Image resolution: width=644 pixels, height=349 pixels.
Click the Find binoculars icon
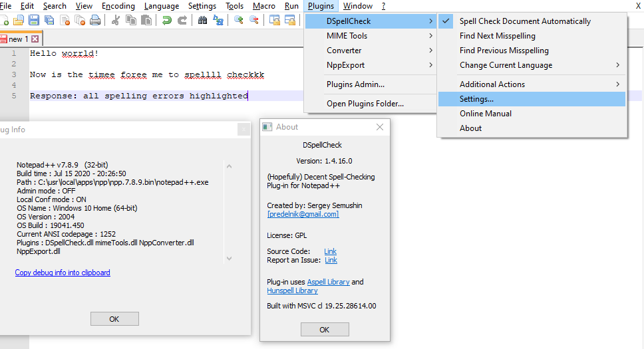point(202,20)
